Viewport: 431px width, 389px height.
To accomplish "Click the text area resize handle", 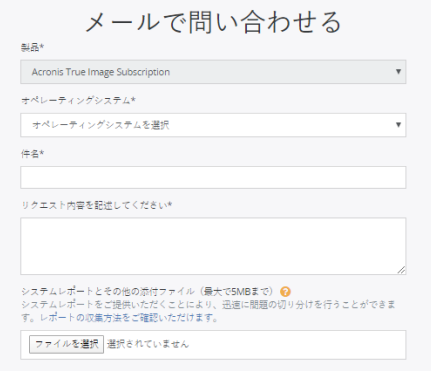I will (401, 270).
